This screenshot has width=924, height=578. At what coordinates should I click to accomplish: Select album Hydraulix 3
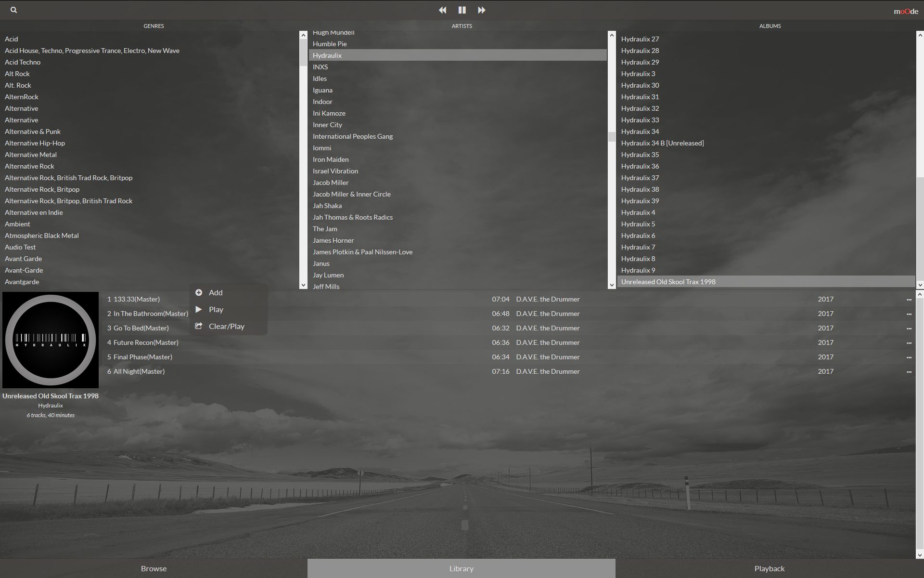(638, 74)
